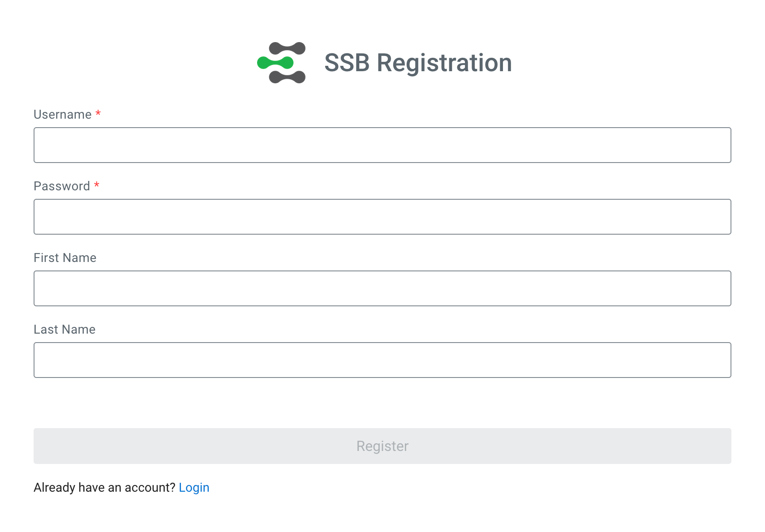765x532 pixels.
Task: Click the red asterisk beside Password
Action: [97, 185]
